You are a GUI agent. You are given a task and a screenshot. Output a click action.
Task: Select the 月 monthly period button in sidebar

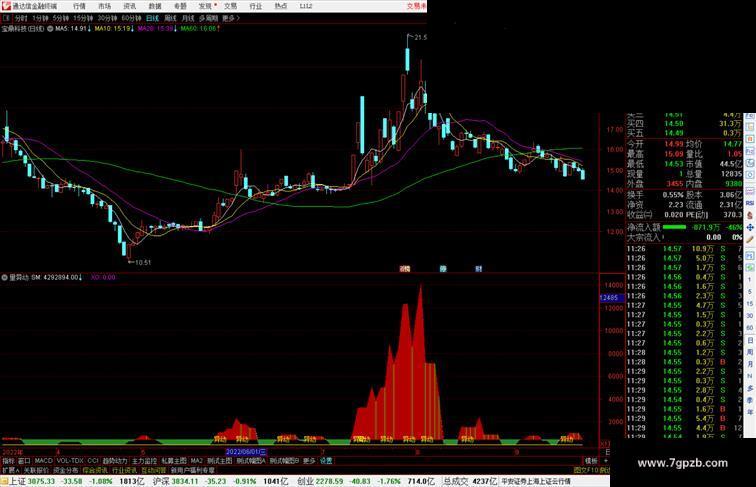(750, 365)
